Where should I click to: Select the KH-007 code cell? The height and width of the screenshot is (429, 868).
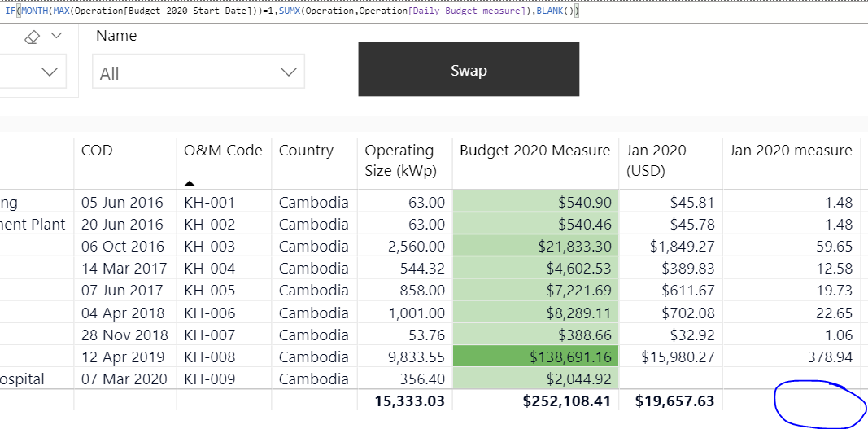click(209, 335)
